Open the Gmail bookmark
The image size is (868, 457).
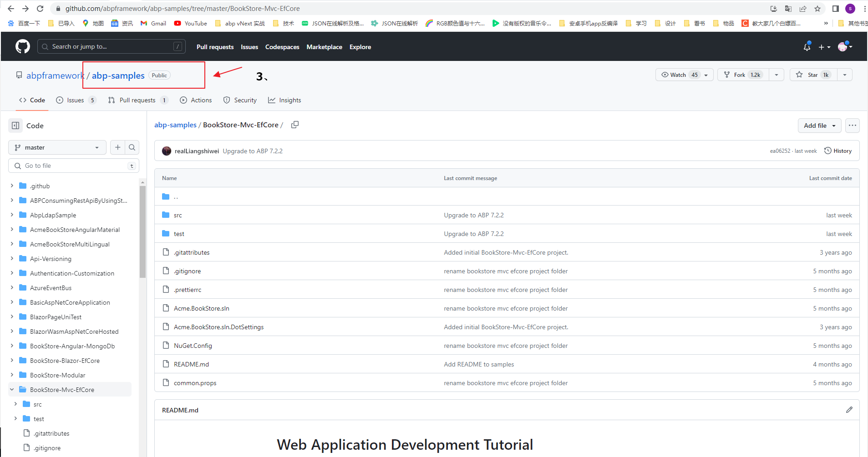153,23
